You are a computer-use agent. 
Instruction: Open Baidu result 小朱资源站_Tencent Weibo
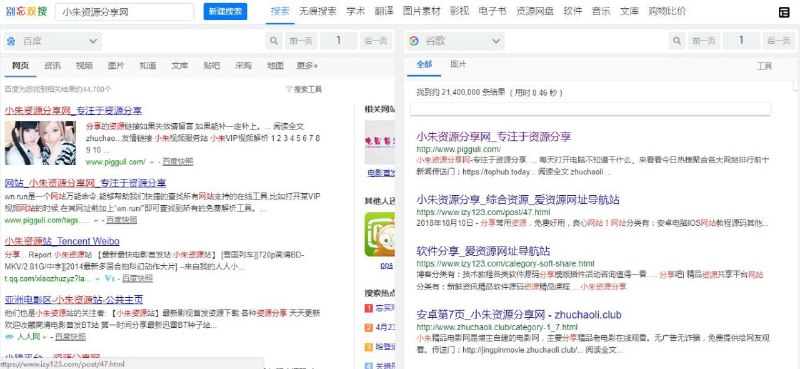click(62, 241)
